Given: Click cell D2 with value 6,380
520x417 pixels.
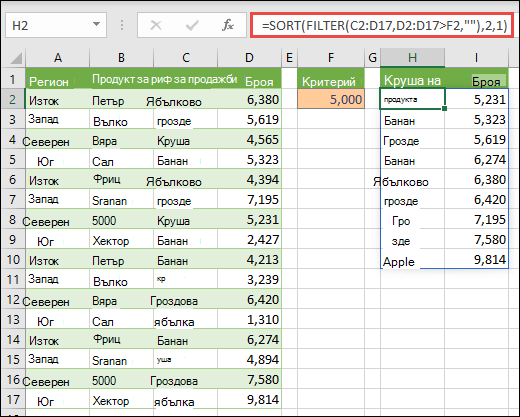Looking at the screenshot, I should click(249, 99).
